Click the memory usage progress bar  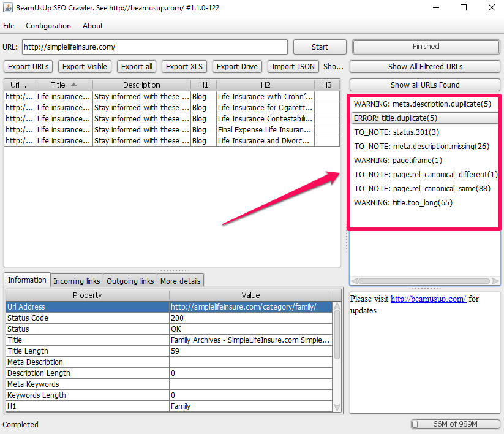[454, 424]
